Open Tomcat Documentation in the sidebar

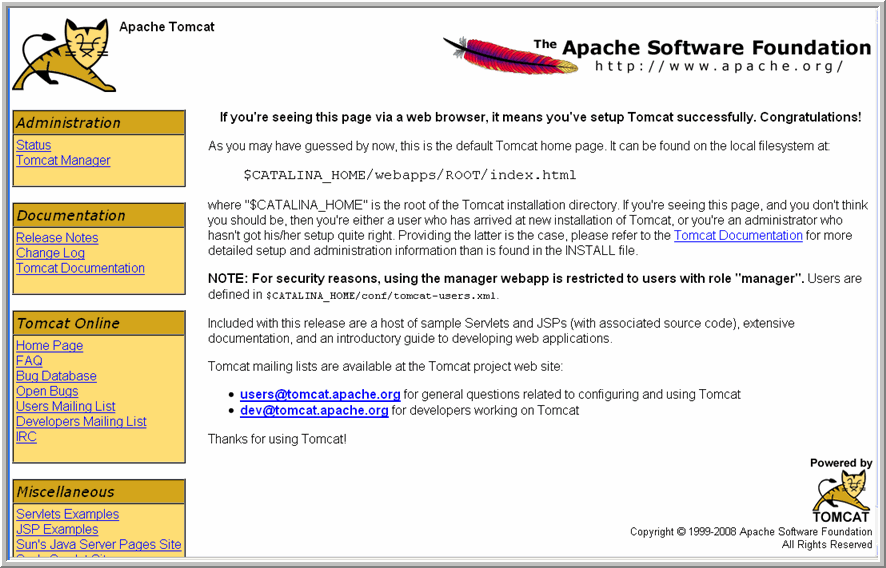[80, 268]
